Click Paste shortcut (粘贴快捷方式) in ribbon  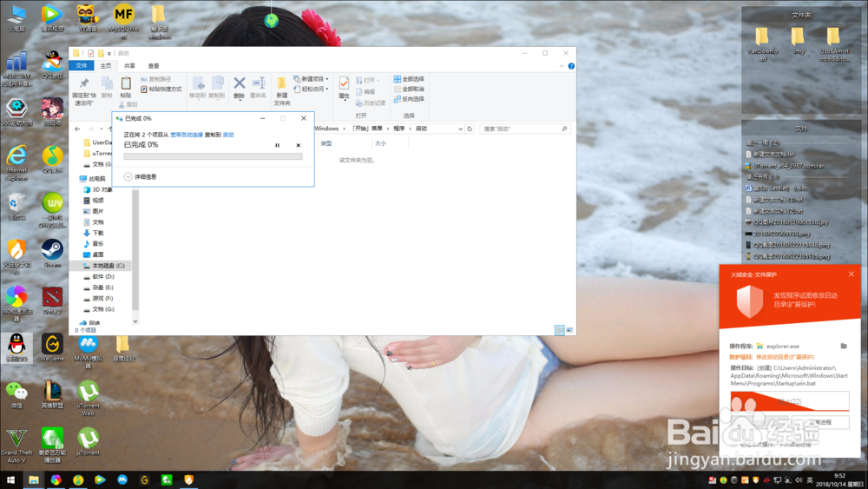[x=161, y=89]
